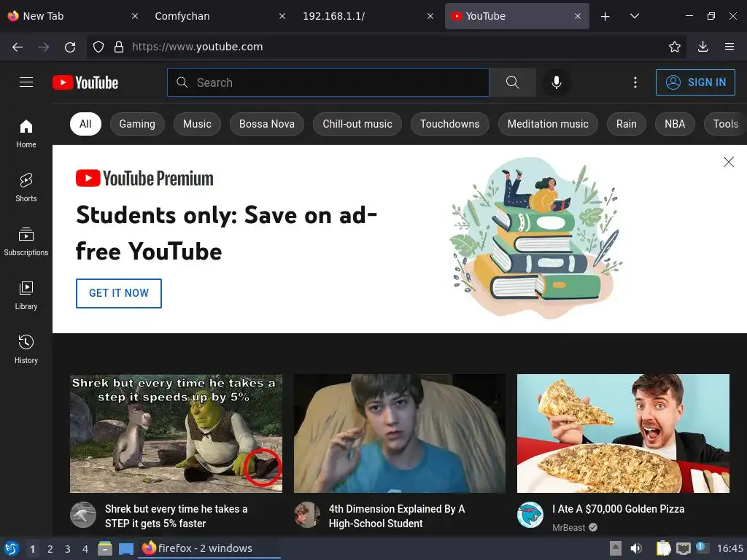Switch to workspace 2 on taskbar
Viewport: 747px width, 560px height.
[50, 549]
